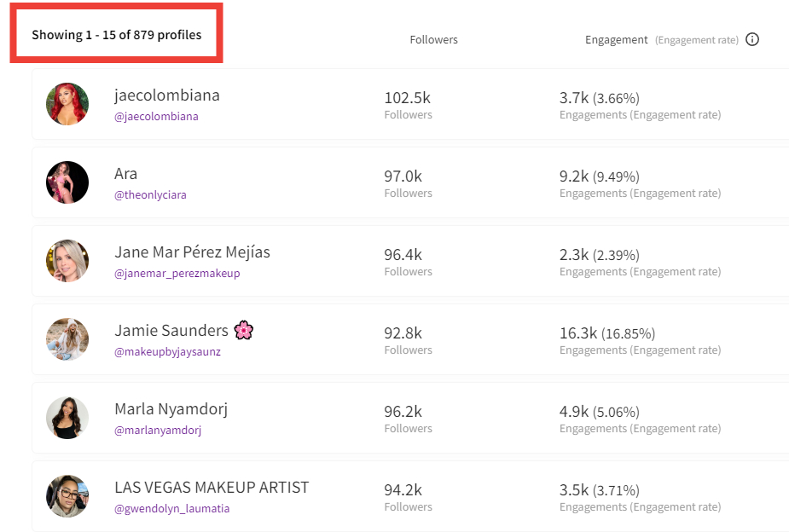Viewport: 789px width, 532px height.
Task: Open Jane Mar Pérez Mejías avatar
Action: click(x=67, y=261)
